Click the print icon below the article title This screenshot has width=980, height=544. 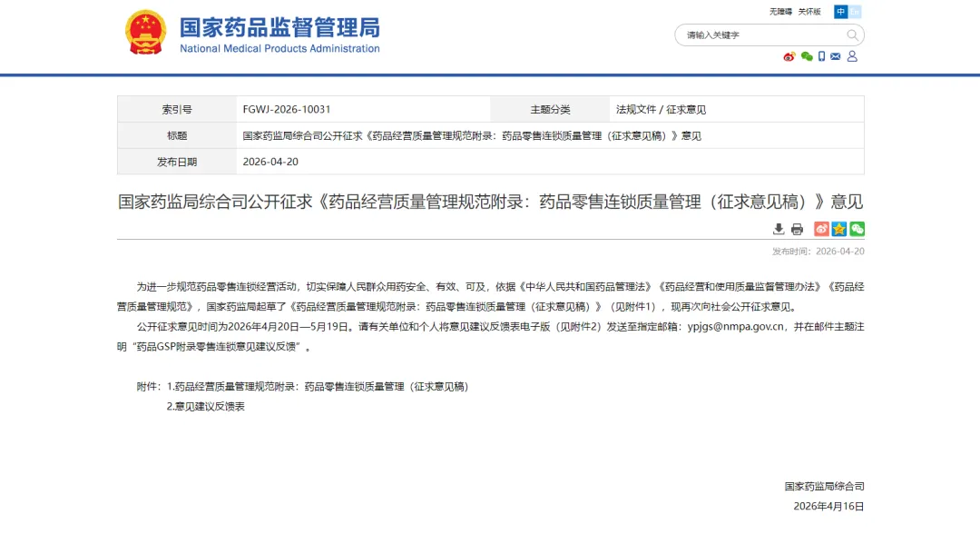point(797,229)
